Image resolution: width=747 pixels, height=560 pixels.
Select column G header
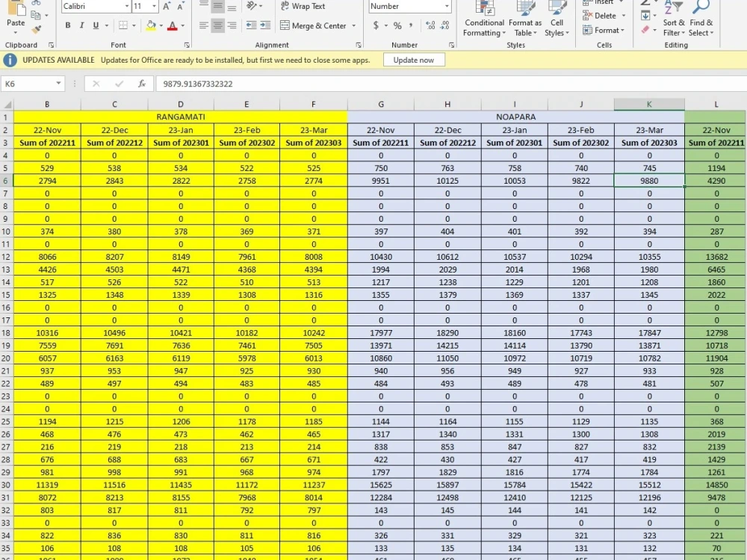[381, 105]
